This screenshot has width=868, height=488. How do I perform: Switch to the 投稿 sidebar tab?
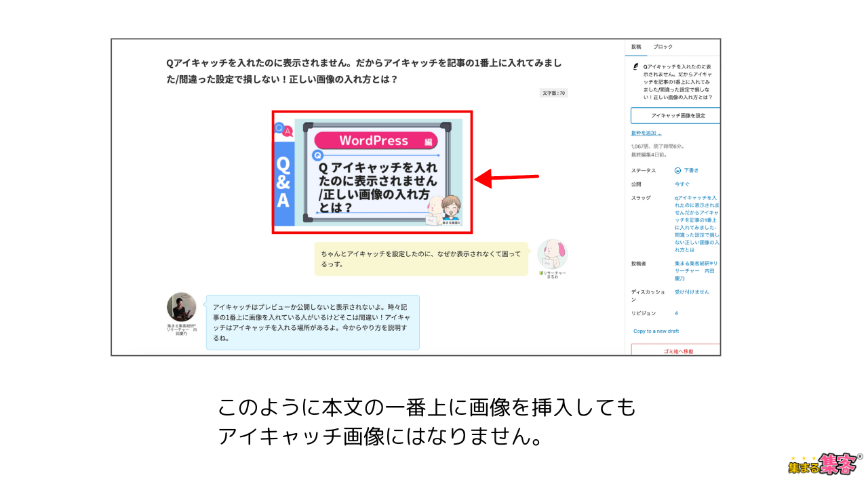point(636,47)
